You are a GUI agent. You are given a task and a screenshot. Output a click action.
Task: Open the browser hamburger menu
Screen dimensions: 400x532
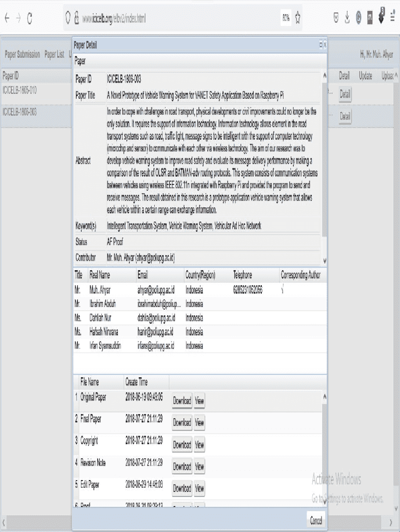pos(393,18)
